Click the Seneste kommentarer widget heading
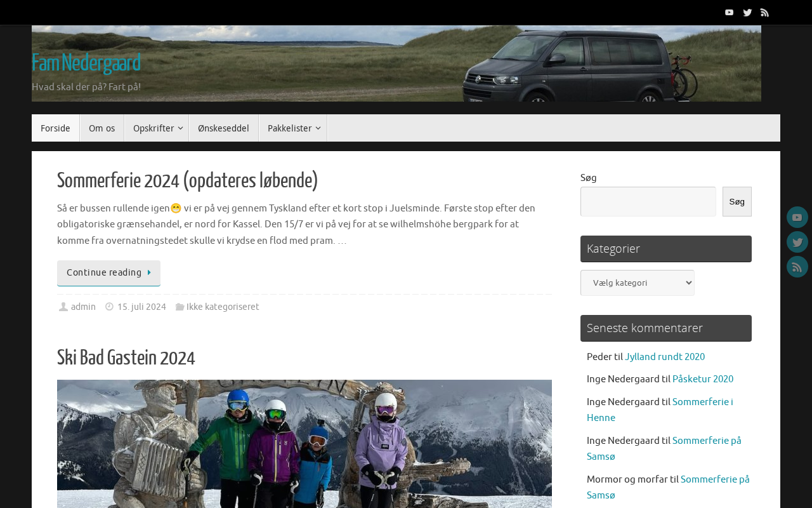Screen dimensions: 812x508 (x=666, y=328)
